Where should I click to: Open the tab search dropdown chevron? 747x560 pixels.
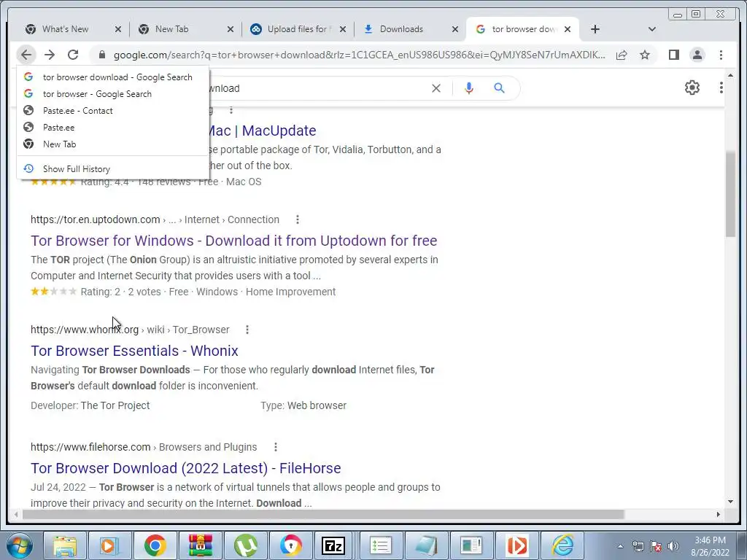pos(651,29)
